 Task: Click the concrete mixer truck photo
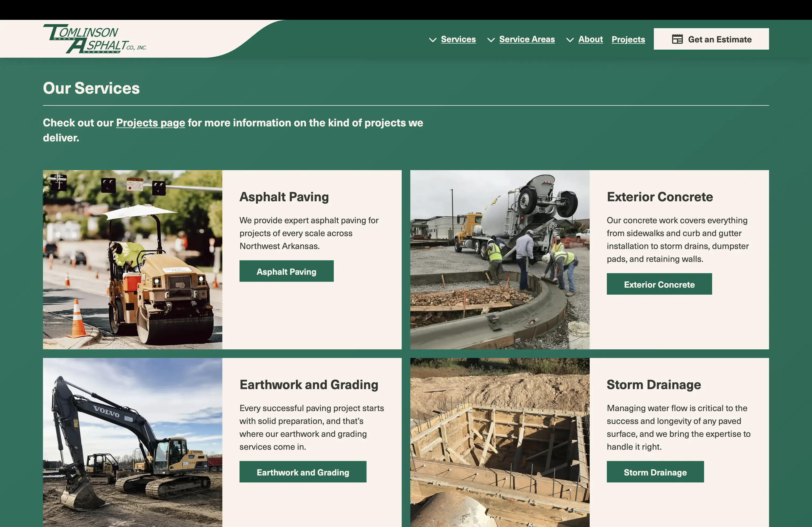click(x=499, y=259)
